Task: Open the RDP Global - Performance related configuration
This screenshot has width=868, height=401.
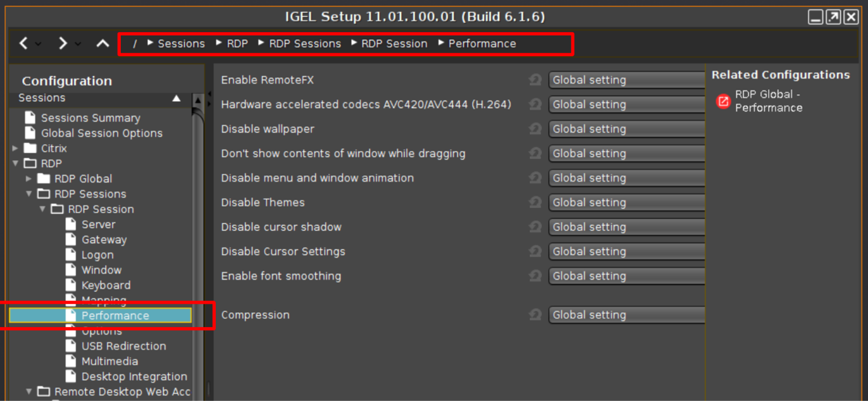Action: (x=769, y=101)
